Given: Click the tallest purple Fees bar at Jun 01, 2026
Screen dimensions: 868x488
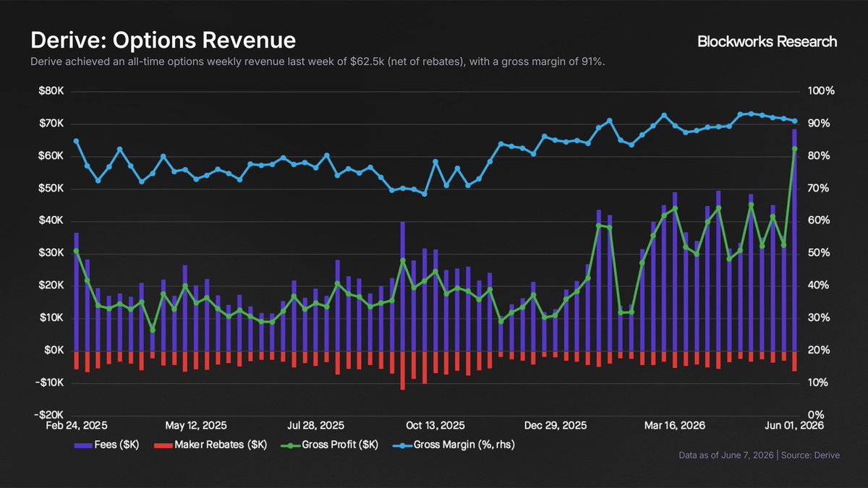Looking at the screenshot, I should point(794,239).
